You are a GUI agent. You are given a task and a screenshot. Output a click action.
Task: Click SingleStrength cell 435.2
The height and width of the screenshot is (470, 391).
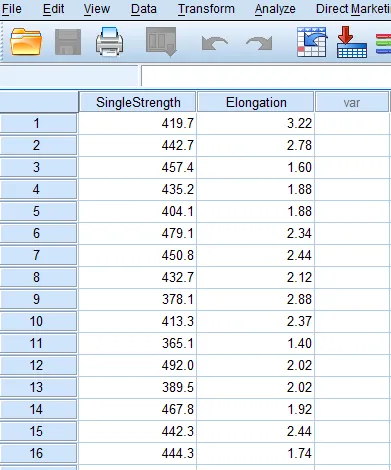pos(138,189)
